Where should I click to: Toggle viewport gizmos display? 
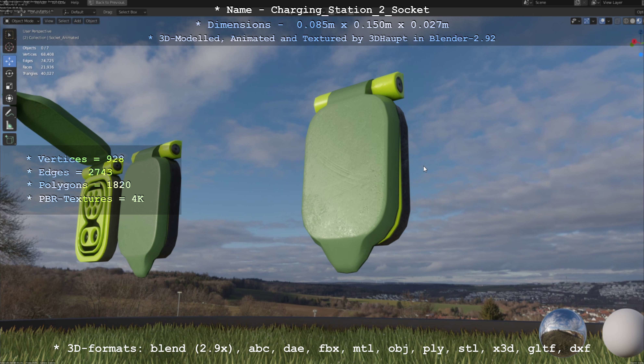[x=587, y=21]
